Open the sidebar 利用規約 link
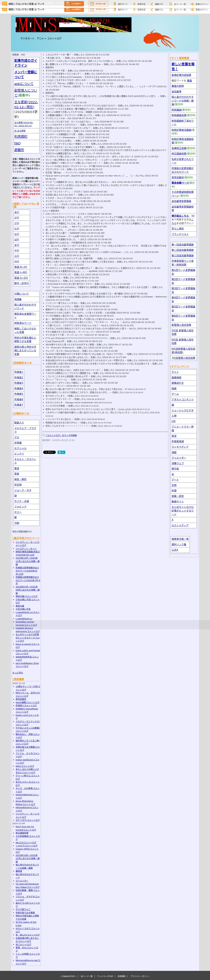The height and width of the screenshot is (980, 210). point(21,136)
